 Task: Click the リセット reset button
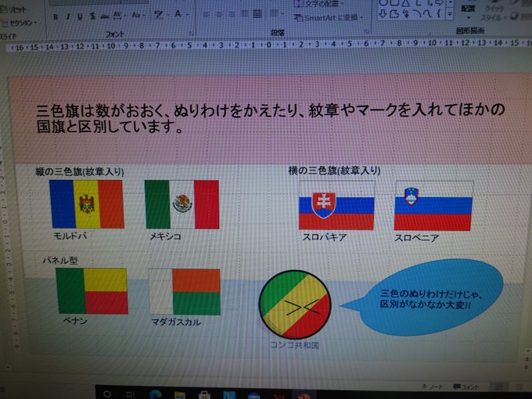[x=13, y=10]
